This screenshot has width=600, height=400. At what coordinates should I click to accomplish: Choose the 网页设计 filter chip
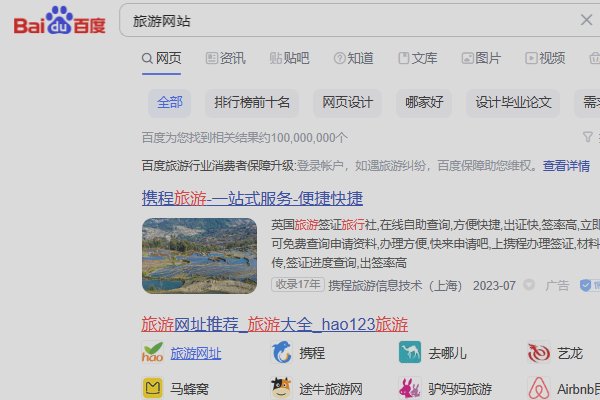point(347,103)
